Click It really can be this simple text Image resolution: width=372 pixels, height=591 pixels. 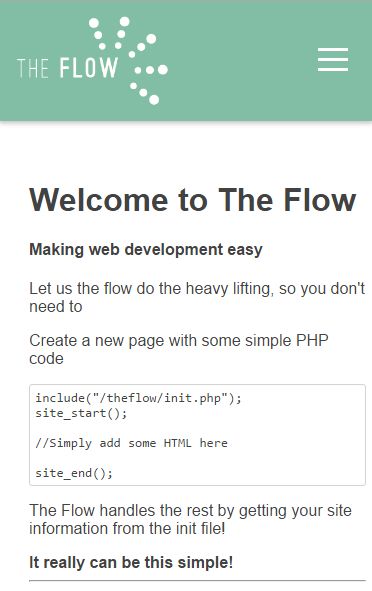coord(131,562)
